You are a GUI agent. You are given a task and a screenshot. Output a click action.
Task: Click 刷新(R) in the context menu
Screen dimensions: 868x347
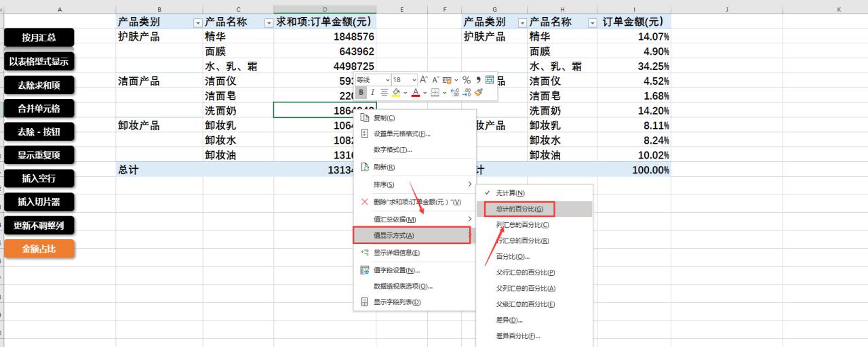coord(414,167)
